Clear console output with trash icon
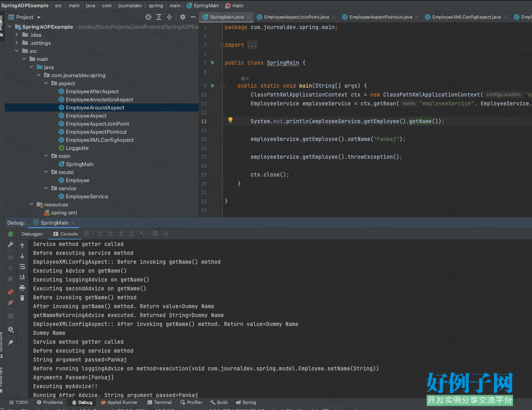This screenshot has width=532, height=410. click(22, 298)
